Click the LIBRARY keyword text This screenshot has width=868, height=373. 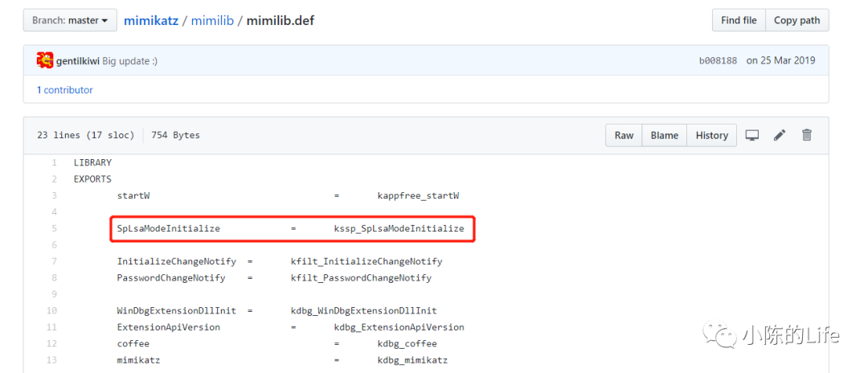[92, 162]
